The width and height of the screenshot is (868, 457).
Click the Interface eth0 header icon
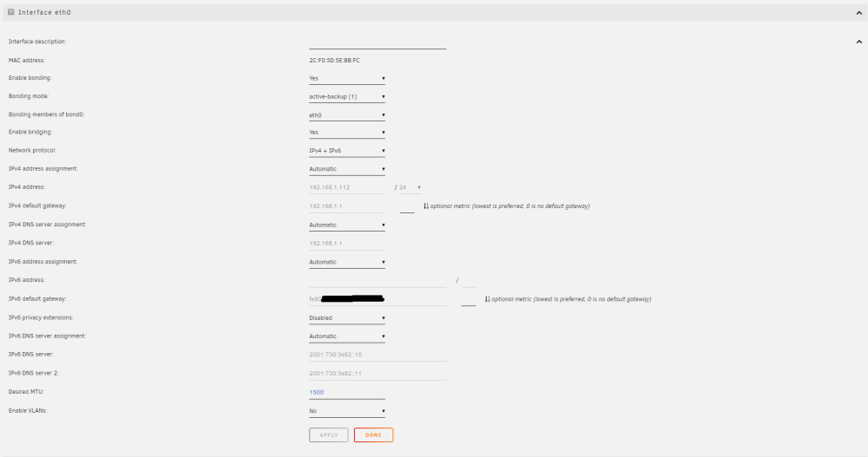coord(11,11)
